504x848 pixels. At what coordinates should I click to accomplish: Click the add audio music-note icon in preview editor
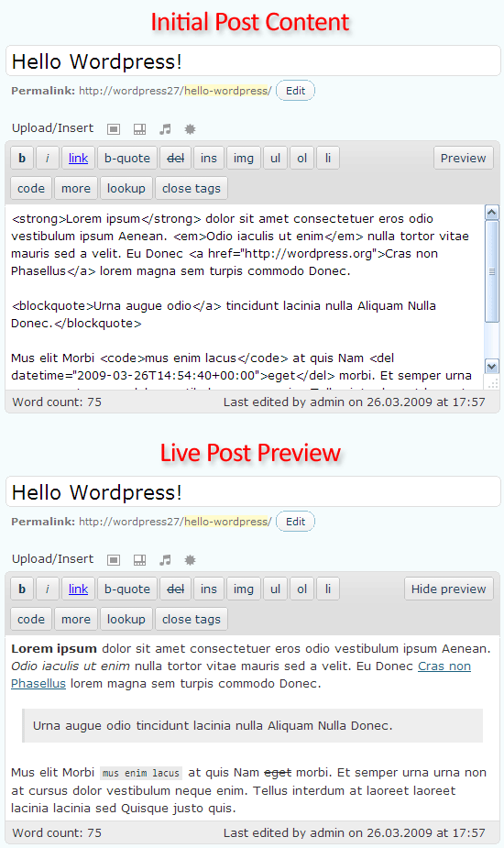pyautogui.click(x=166, y=560)
